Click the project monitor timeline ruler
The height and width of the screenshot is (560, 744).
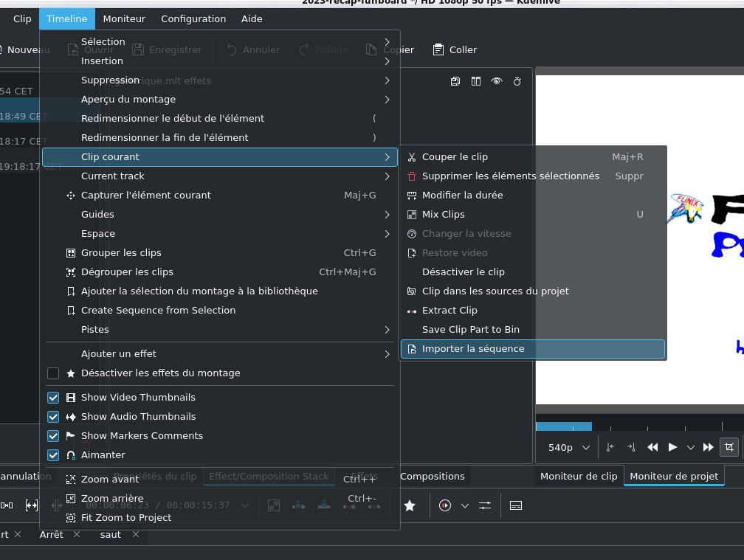(x=640, y=426)
